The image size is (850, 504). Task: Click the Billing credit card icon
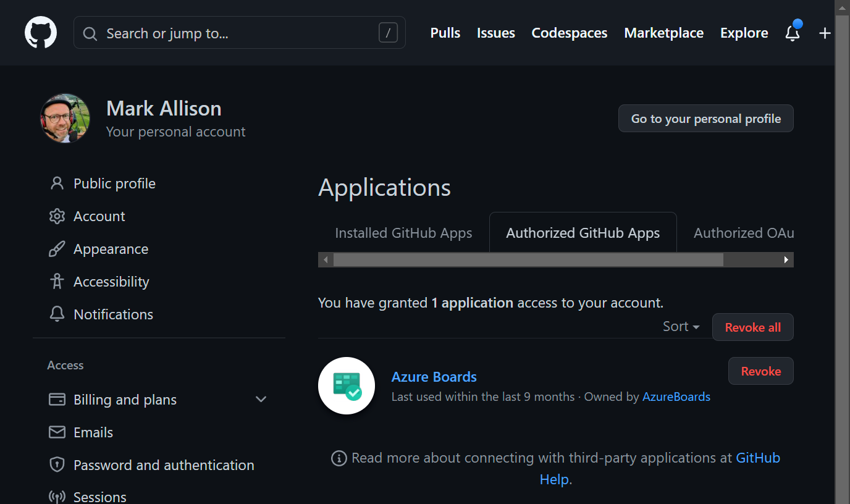(x=57, y=400)
